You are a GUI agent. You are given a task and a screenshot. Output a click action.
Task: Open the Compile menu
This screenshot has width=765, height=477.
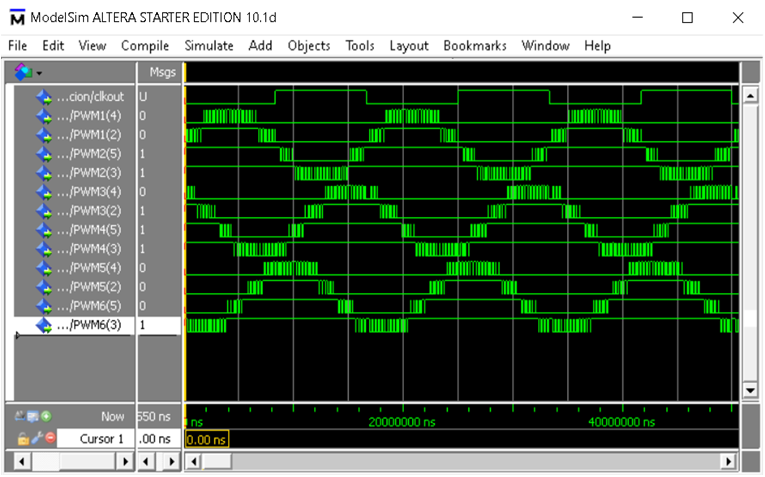[145, 46]
